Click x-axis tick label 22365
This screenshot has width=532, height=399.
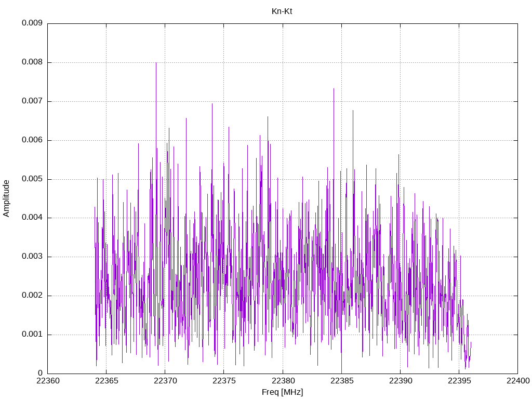coord(107,381)
